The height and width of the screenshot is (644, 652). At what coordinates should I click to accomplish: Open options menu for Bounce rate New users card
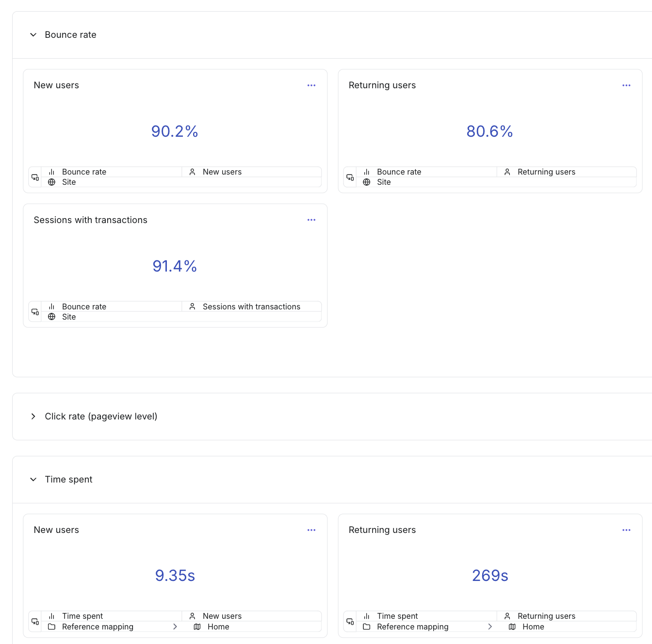(x=311, y=85)
